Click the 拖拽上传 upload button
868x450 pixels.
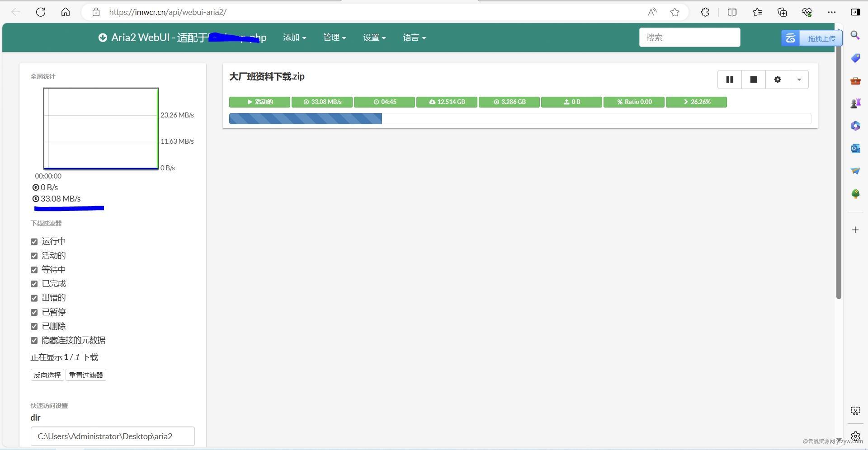click(x=821, y=38)
